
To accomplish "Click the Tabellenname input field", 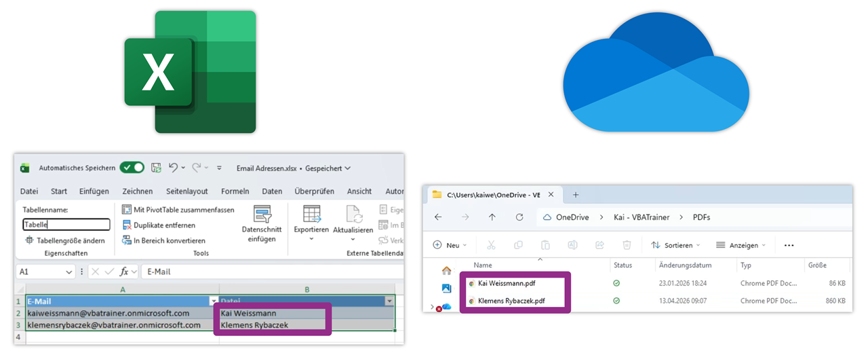I will point(66,225).
